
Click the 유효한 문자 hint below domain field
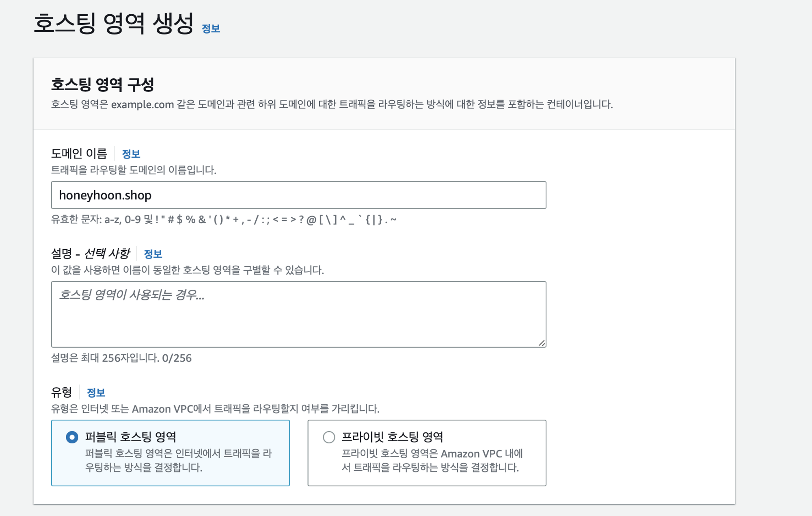(x=223, y=220)
